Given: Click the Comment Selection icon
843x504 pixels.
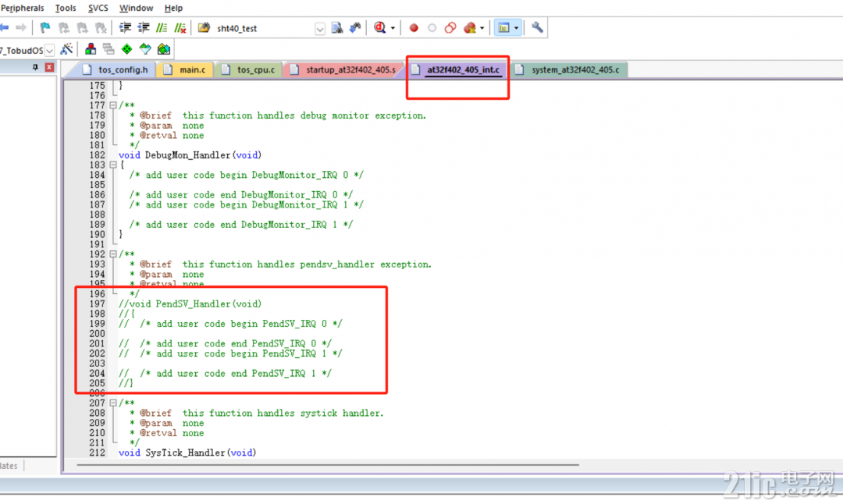Looking at the screenshot, I should 162,28.
